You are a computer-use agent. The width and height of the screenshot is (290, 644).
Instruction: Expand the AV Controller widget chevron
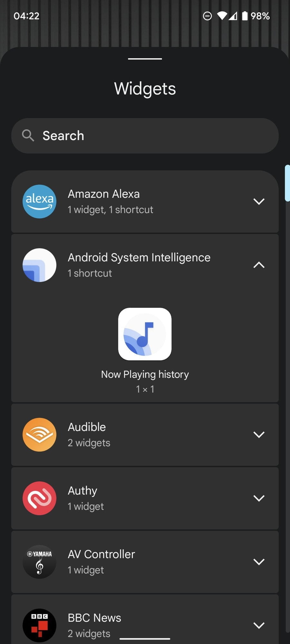(259, 562)
